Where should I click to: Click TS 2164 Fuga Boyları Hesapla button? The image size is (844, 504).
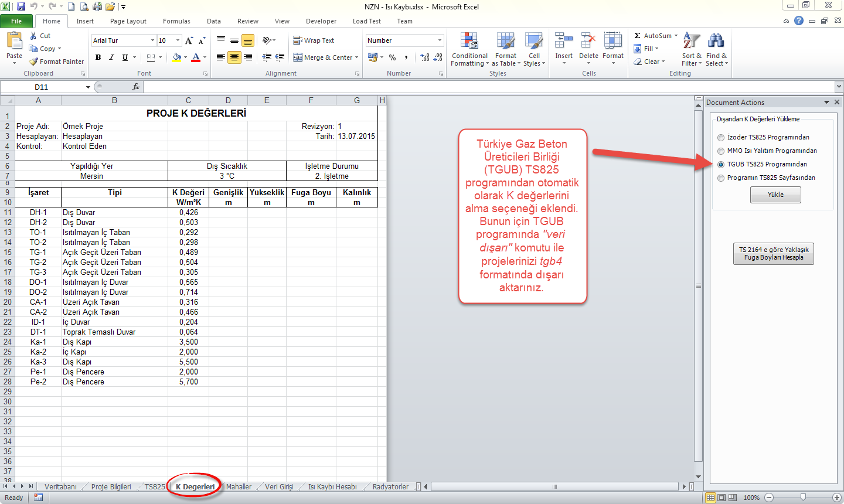tap(773, 254)
